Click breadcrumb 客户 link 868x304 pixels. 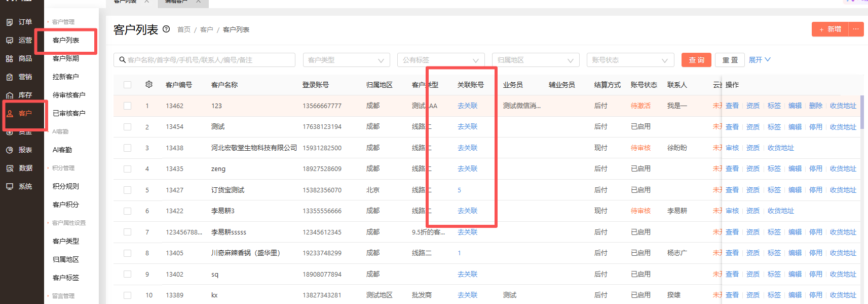(207, 29)
